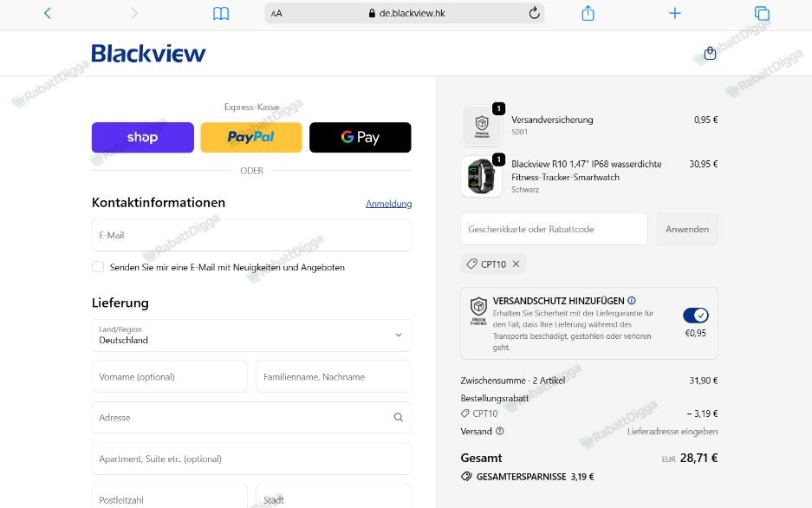Click the 30,95 € smartwatch price
This screenshot has height=508, width=812.
[704, 164]
